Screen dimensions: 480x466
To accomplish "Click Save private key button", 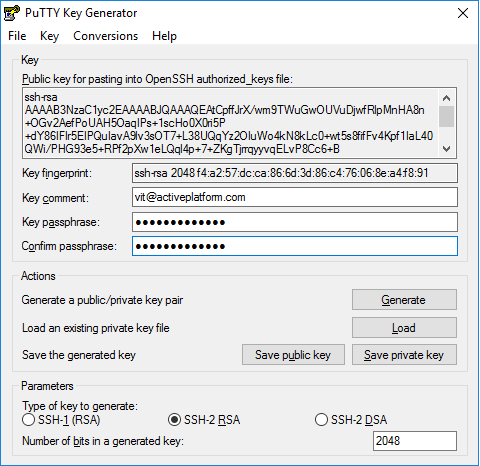I will (404, 355).
